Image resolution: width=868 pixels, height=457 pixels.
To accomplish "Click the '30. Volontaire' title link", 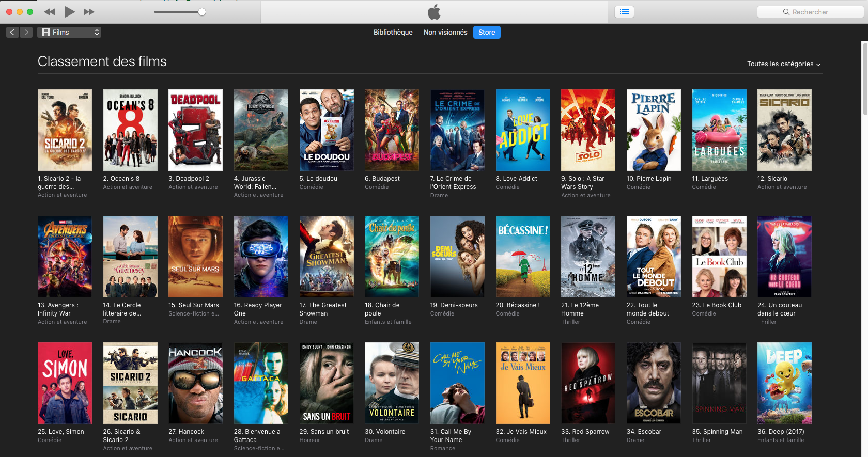I will [x=385, y=432].
